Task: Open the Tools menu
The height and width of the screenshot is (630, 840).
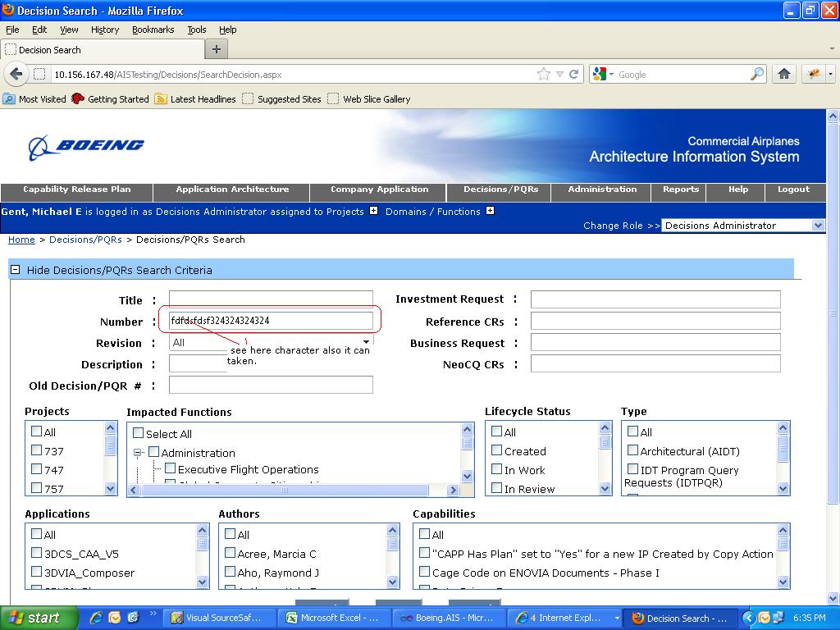Action: pyautogui.click(x=197, y=30)
